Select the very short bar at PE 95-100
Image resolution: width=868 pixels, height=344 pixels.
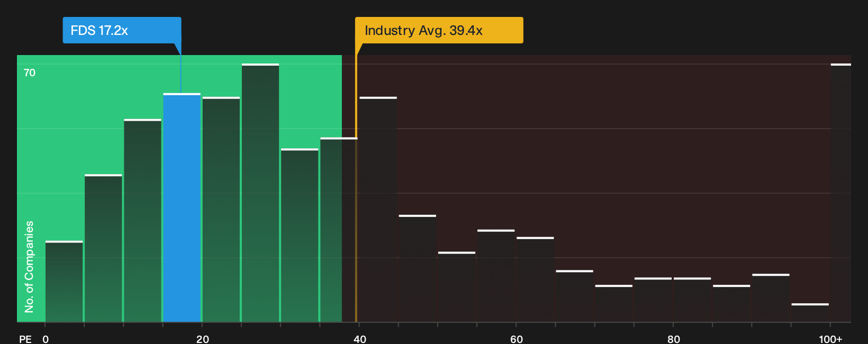[810, 313]
